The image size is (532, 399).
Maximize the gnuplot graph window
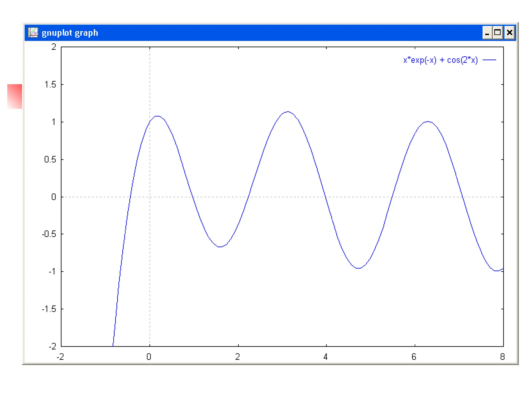(x=497, y=33)
